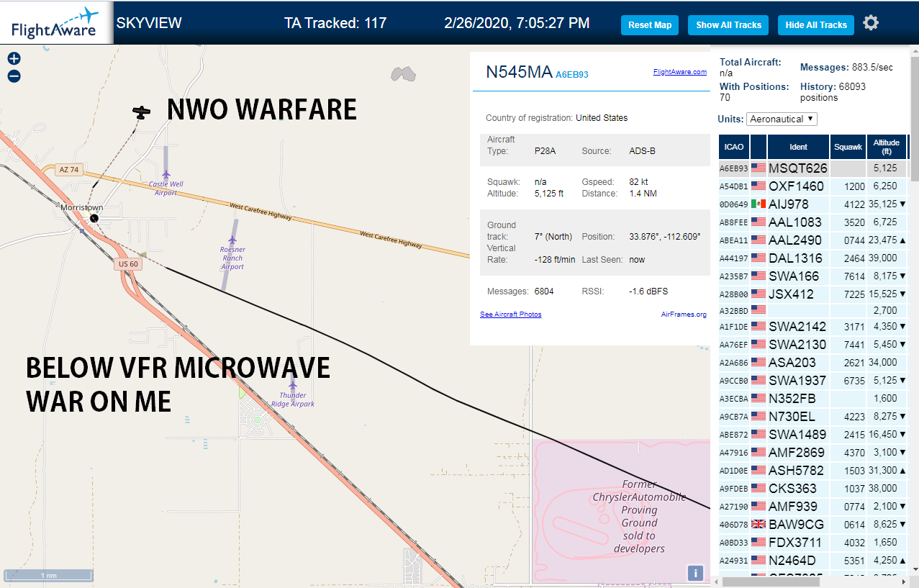The image size is (919, 588).
Task: Click the SKYVIEW title text
Action: tap(149, 23)
